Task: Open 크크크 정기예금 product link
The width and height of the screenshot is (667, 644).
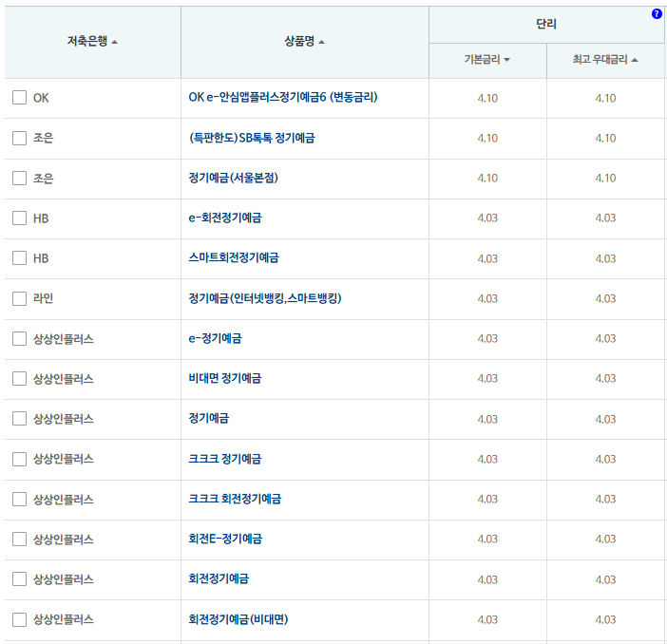Action: [225, 459]
